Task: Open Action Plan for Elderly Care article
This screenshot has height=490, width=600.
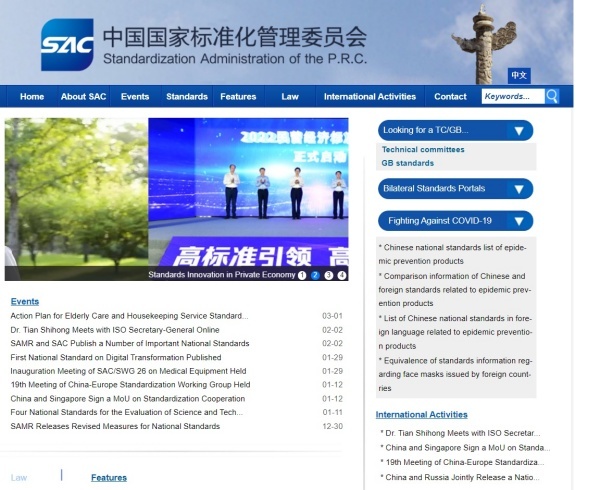Action: tap(129, 316)
